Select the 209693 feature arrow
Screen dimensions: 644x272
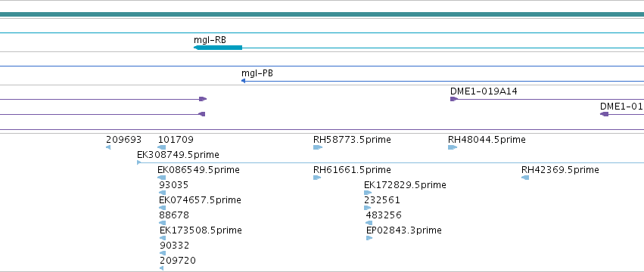[108, 147]
